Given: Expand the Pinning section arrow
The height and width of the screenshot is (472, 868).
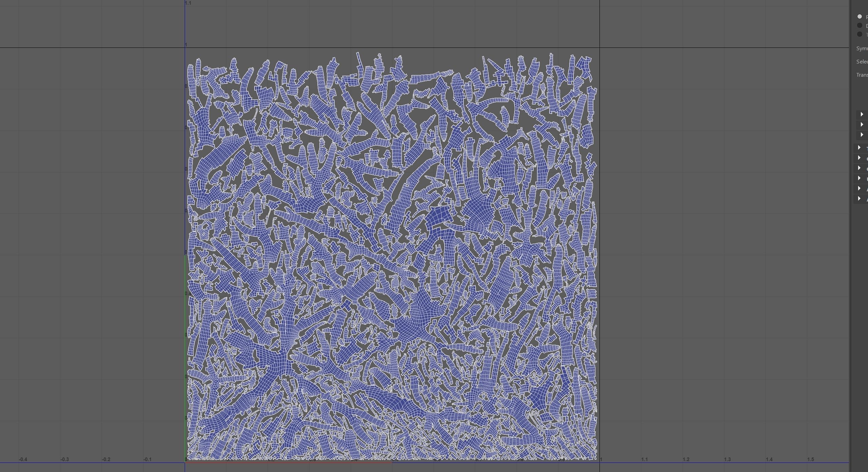Looking at the screenshot, I should [x=862, y=114].
